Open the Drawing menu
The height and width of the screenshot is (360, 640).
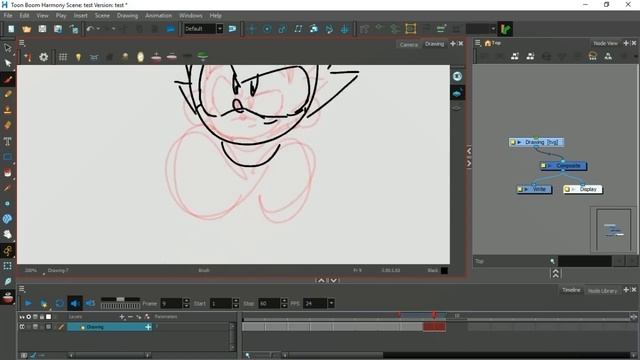point(127,16)
